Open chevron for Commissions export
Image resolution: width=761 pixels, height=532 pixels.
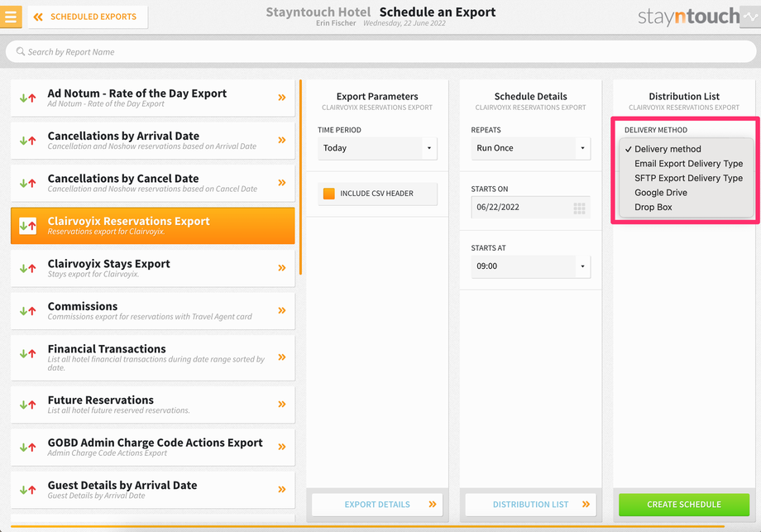(282, 310)
